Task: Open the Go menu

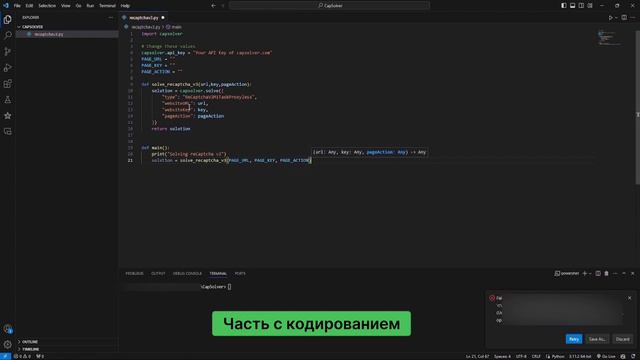Action: 78,6
